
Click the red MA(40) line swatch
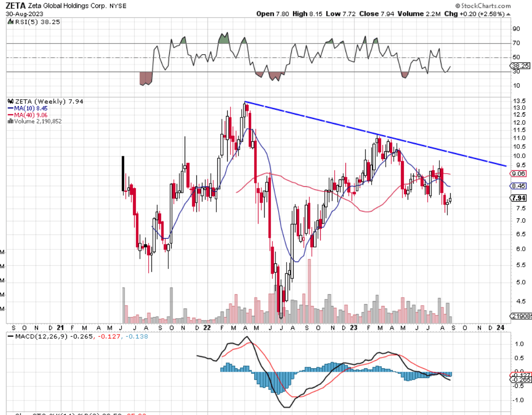(10, 115)
